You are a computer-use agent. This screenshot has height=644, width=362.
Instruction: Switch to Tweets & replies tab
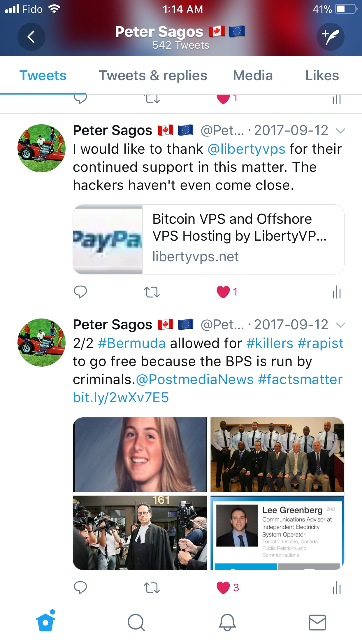click(153, 76)
